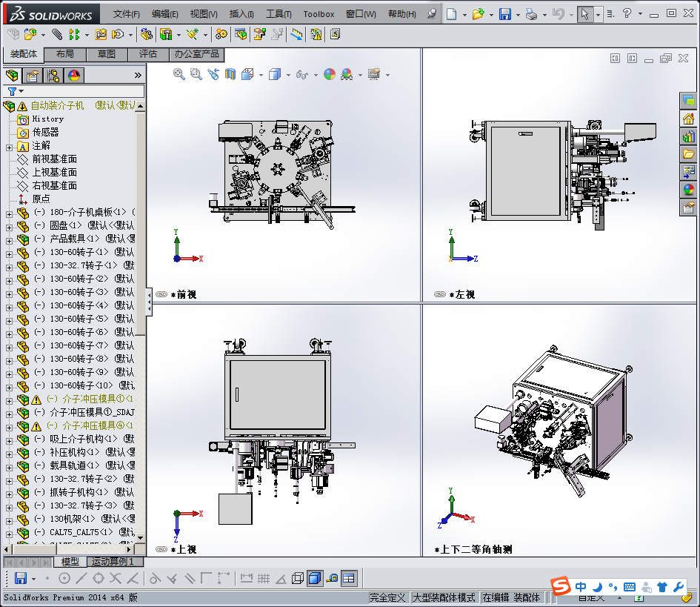Open Show Hidden Components tool

tap(146, 34)
